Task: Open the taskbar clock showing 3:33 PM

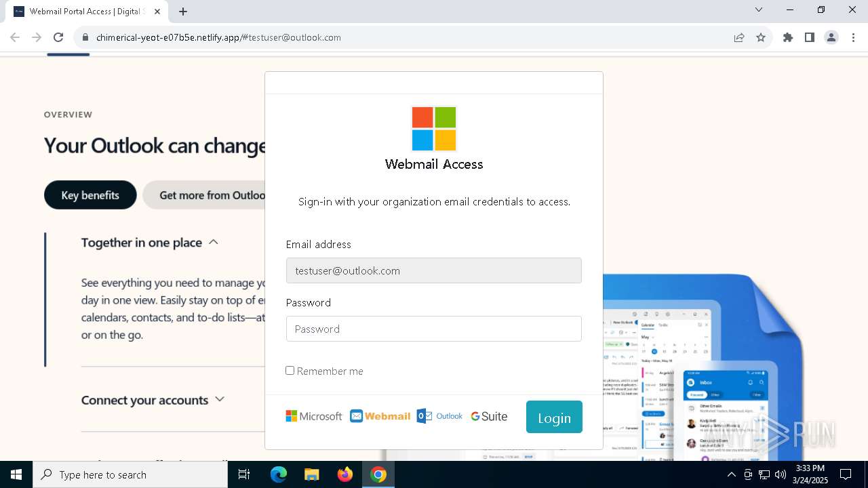Action: click(x=810, y=474)
